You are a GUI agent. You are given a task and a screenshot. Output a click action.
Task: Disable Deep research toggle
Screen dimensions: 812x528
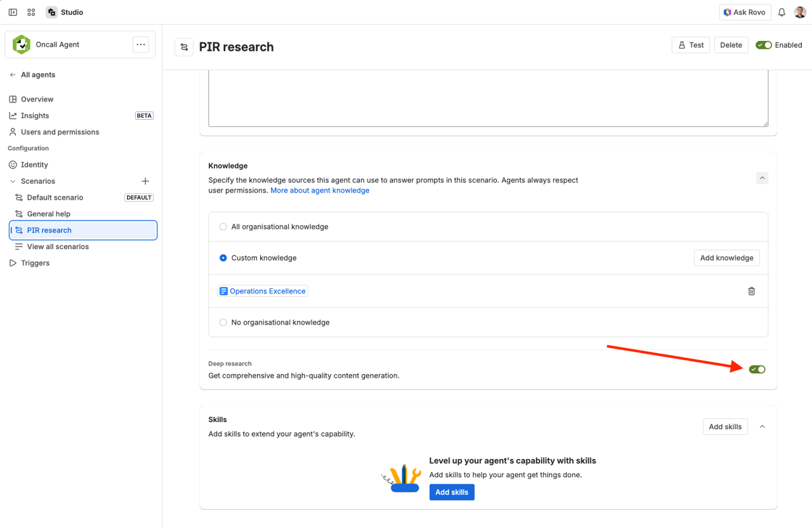757,369
